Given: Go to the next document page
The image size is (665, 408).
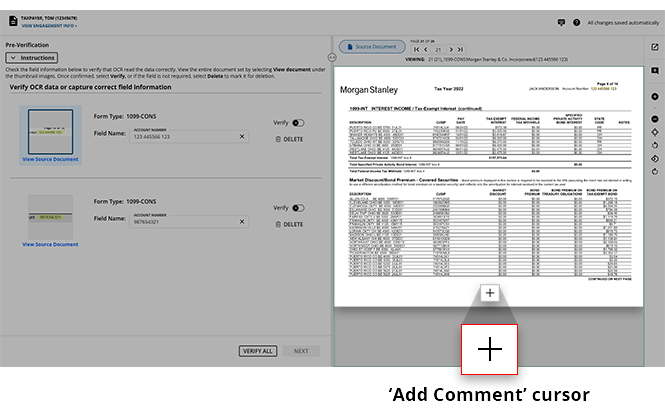Looking at the screenshot, I should pyautogui.click(x=451, y=48).
